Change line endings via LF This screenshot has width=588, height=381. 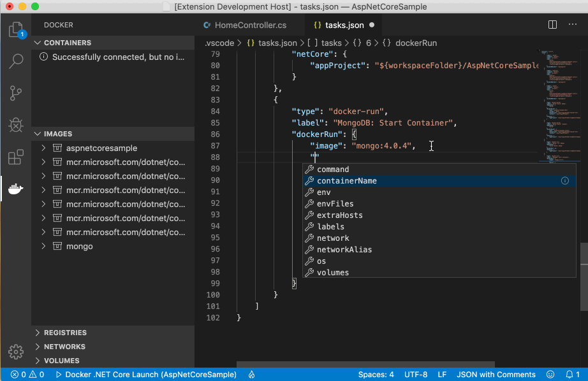point(442,374)
